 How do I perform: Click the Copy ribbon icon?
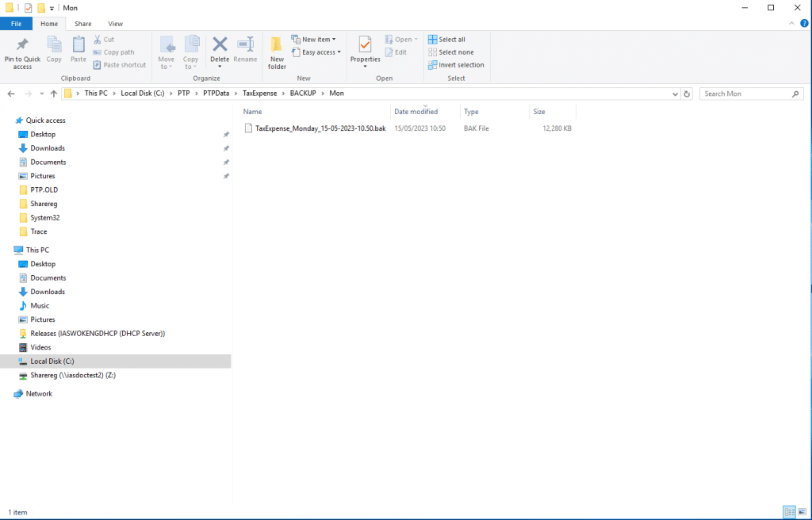pyautogui.click(x=54, y=44)
